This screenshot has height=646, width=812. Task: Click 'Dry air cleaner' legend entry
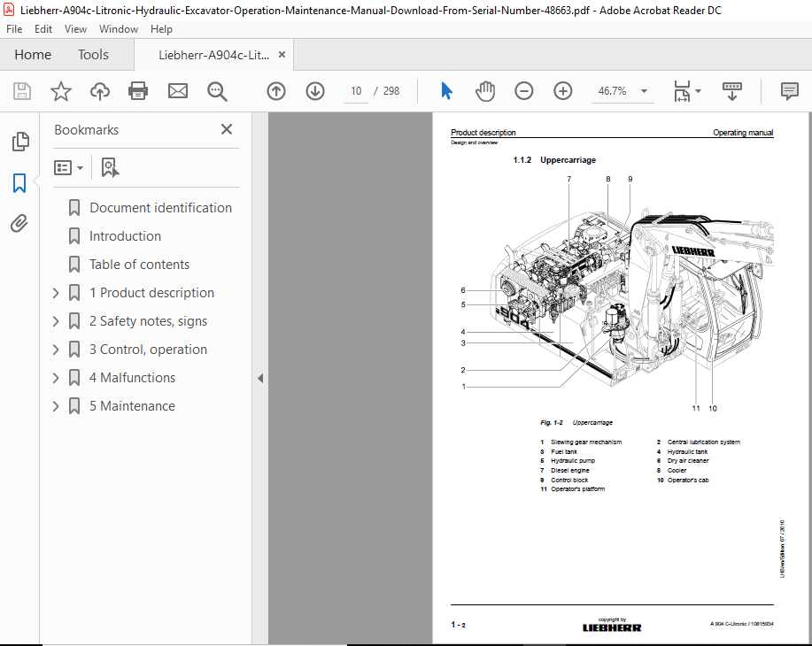pyautogui.click(x=688, y=461)
